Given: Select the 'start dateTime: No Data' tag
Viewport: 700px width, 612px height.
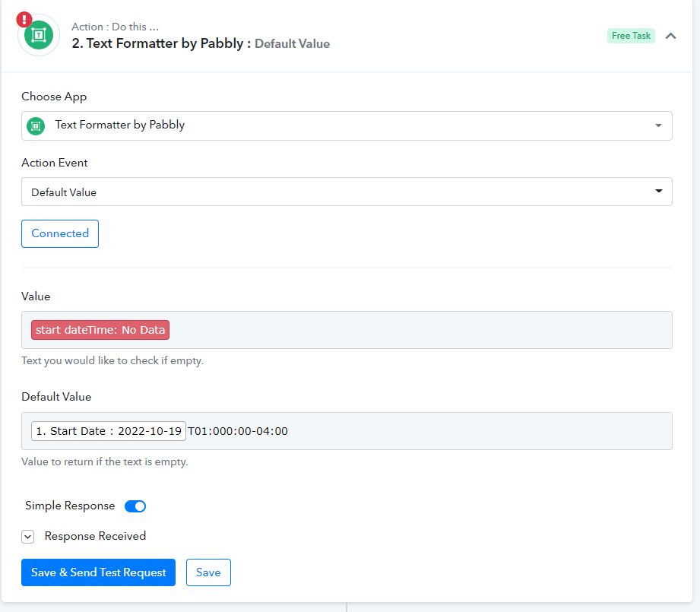Looking at the screenshot, I should (100, 330).
